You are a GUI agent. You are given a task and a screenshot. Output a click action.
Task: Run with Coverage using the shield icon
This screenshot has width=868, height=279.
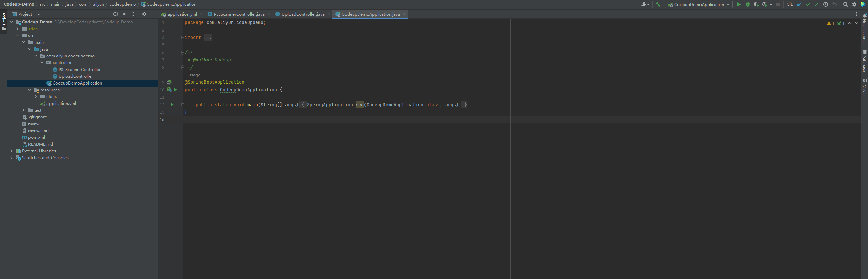tap(756, 4)
